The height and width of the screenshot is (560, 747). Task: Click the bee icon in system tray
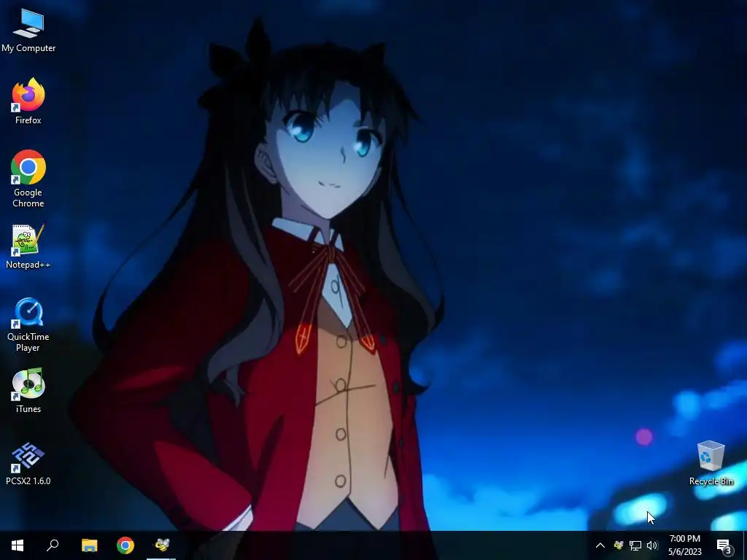coord(619,545)
